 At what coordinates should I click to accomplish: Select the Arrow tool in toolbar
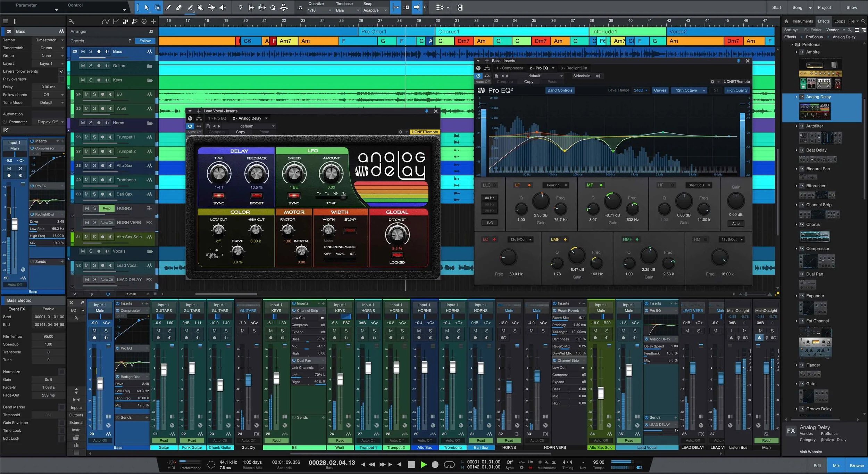[x=147, y=7]
